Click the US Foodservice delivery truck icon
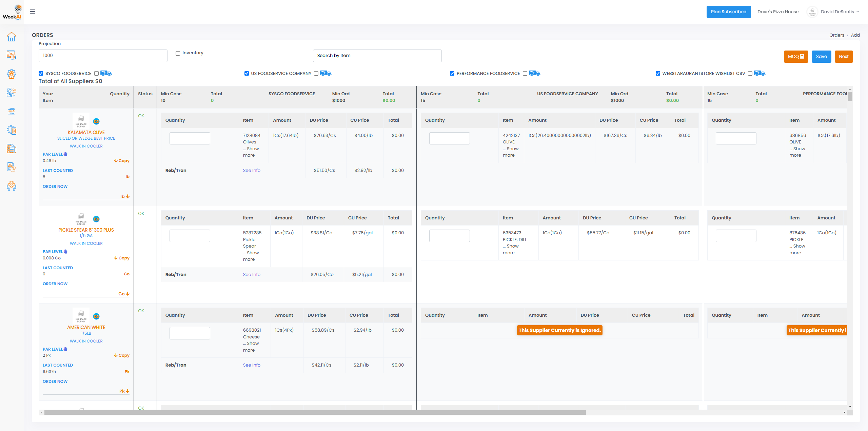This screenshot has width=868, height=431. [x=325, y=73]
